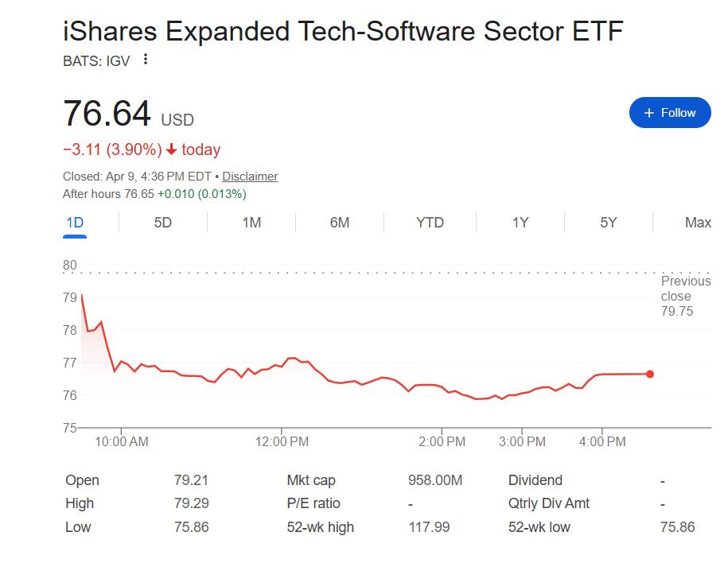Select the 1D time range tab
This screenshot has height=563, width=728.
point(75,223)
